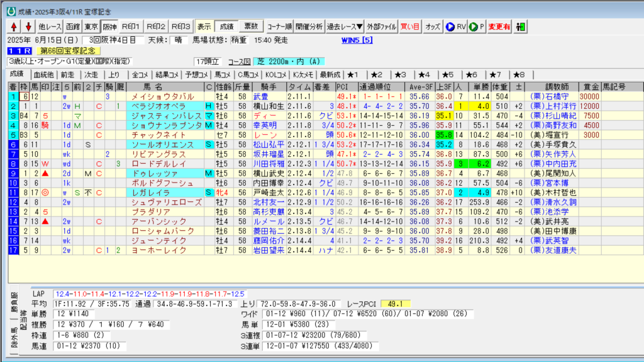Screen dimensions: 644x362
Task: Switch to KOLコメ tab
Action: click(x=275, y=75)
